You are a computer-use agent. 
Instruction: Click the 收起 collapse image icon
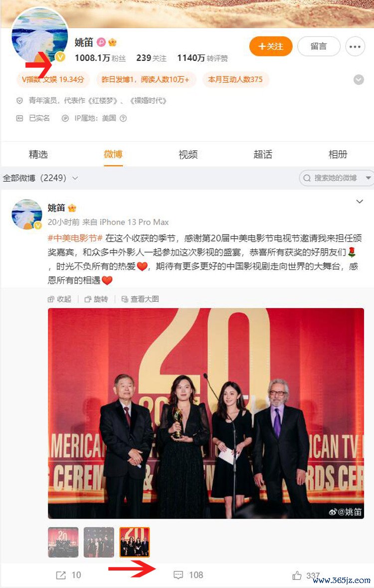pyautogui.click(x=51, y=299)
